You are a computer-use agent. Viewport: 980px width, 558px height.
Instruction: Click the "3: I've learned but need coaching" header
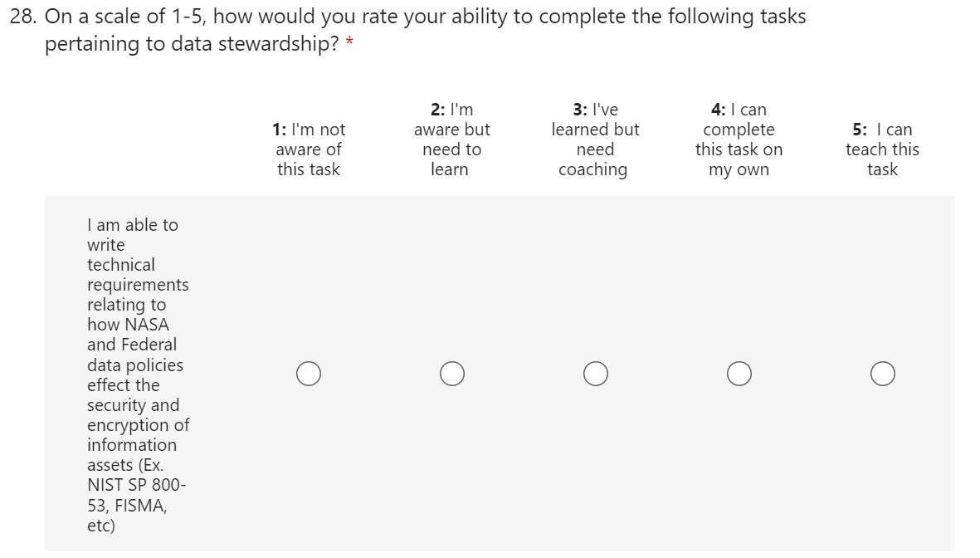click(x=595, y=139)
